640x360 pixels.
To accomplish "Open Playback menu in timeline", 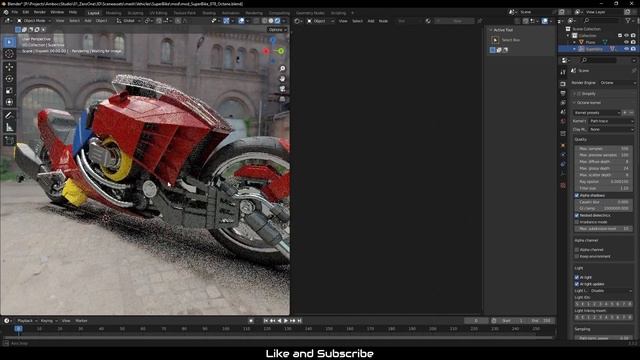I will coord(27,321).
